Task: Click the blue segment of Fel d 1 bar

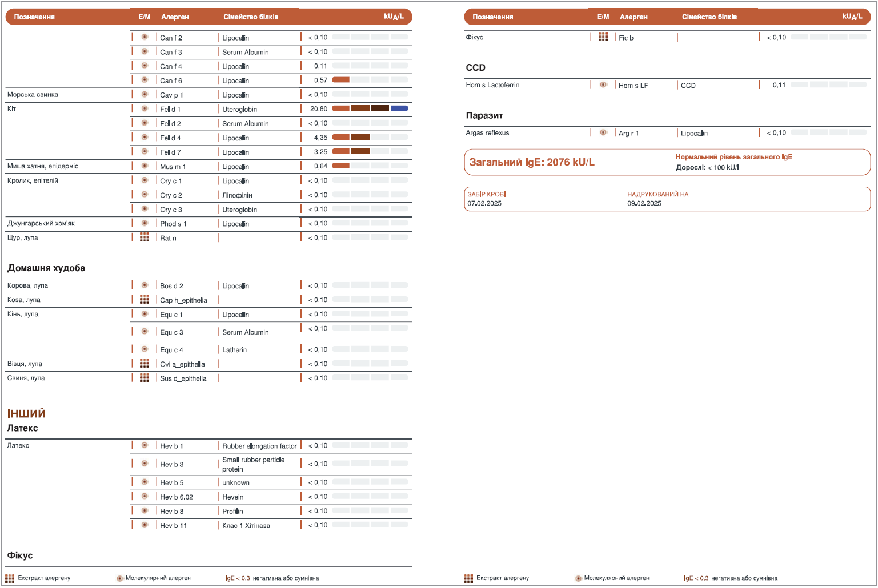Action: [x=399, y=108]
